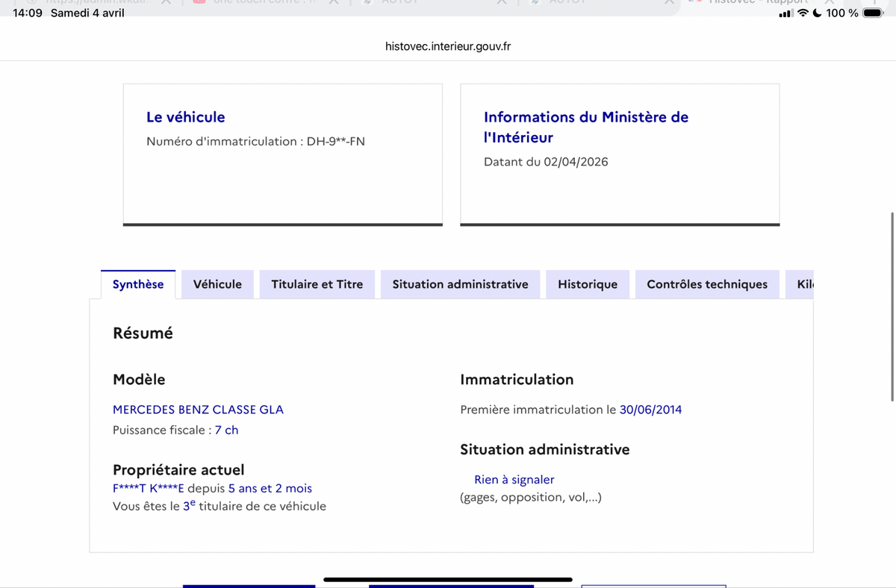896x588 pixels.
Task: Click the Le véhicule card heading
Action: pos(185,117)
